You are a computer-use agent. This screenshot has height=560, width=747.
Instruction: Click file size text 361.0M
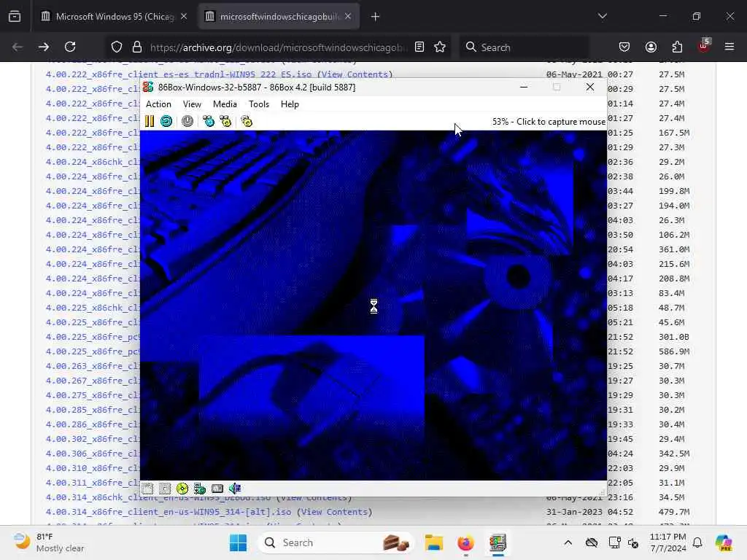point(674,249)
